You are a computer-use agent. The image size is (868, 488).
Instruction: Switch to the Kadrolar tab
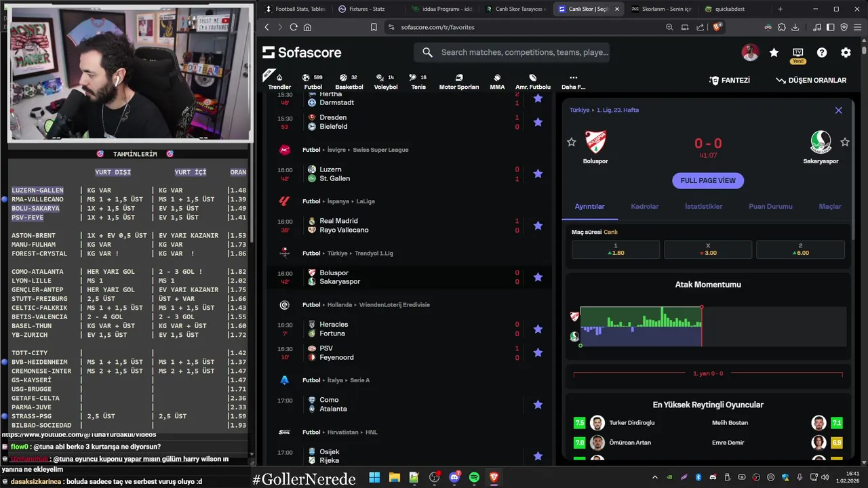[x=644, y=206]
